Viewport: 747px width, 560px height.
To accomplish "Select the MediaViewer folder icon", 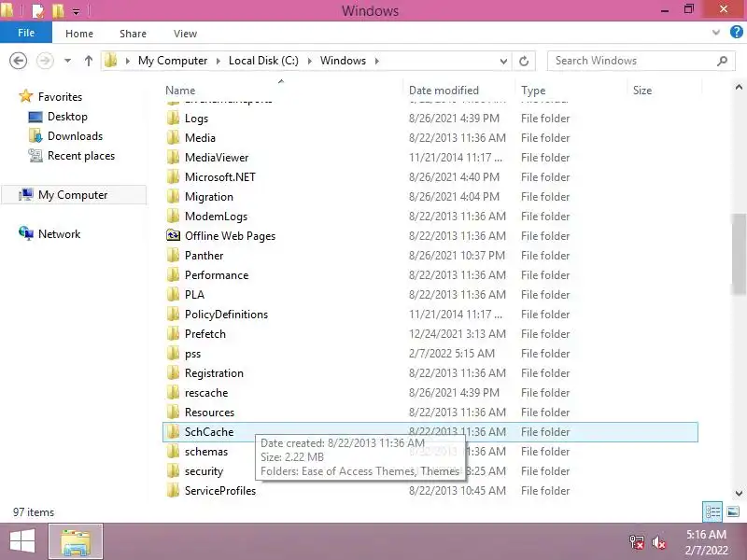I will pyautogui.click(x=173, y=157).
